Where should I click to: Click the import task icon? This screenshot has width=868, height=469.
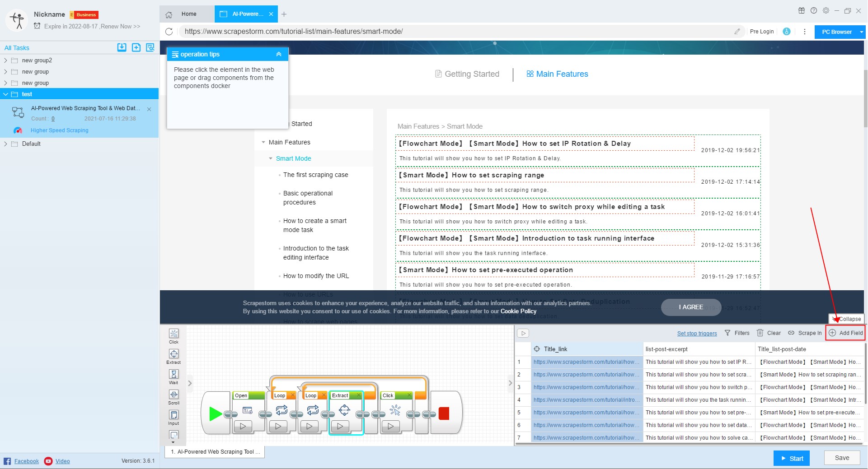point(122,47)
